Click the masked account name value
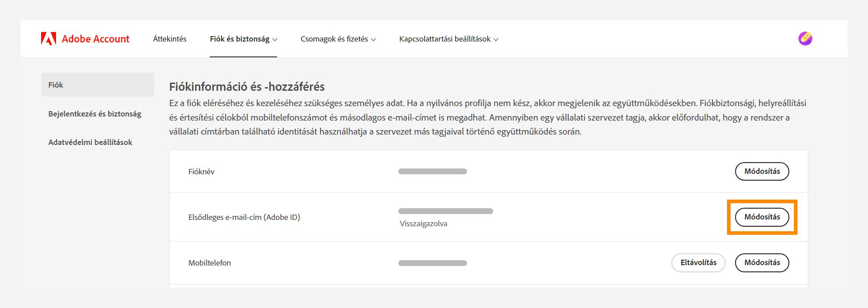This screenshot has height=308, width=868. (432, 171)
